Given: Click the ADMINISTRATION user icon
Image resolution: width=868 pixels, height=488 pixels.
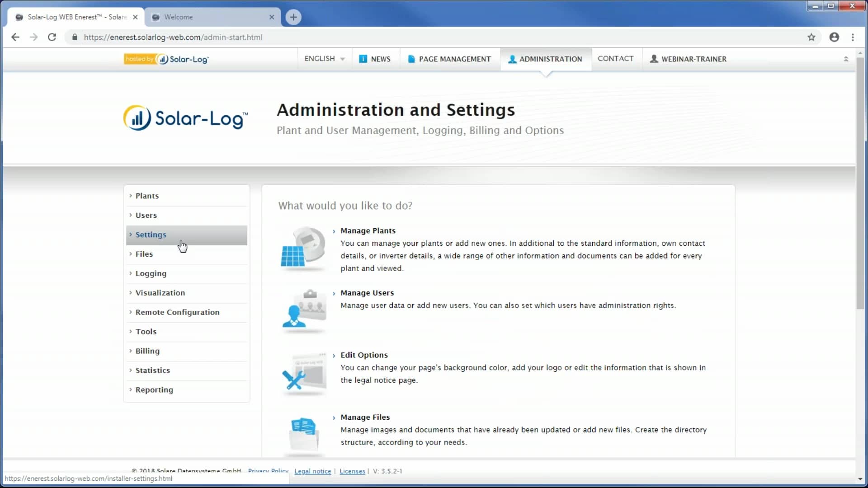Looking at the screenshot, I should click(x=512, y=59).
